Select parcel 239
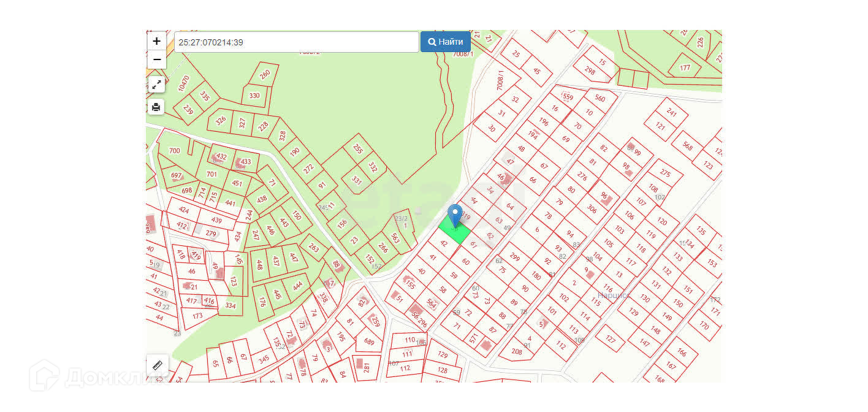 pyautogui.click(x=188, y=110)
